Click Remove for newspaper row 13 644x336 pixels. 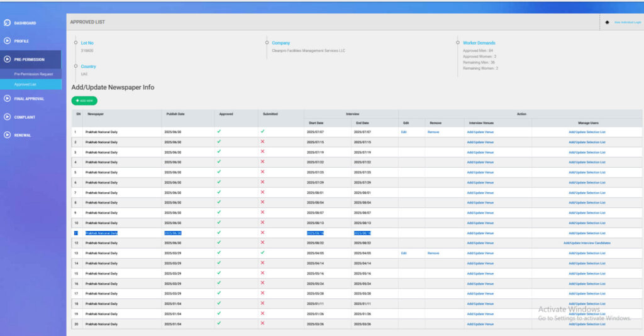pos(433,253)
